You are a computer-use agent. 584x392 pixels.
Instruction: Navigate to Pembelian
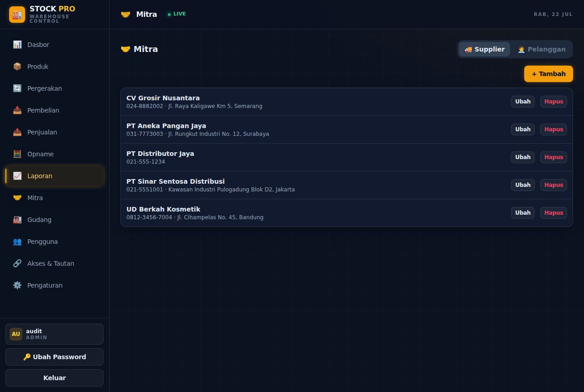[55, 110]
